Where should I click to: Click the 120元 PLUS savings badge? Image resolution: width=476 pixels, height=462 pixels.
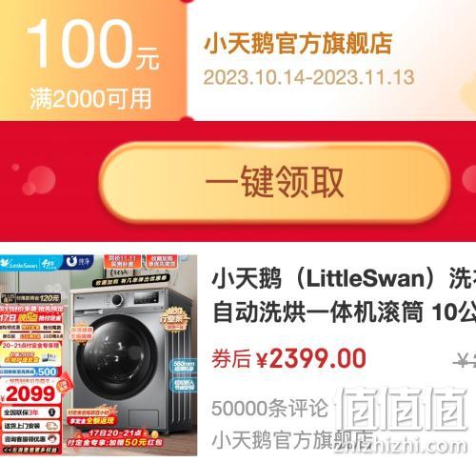pos(30,298)
